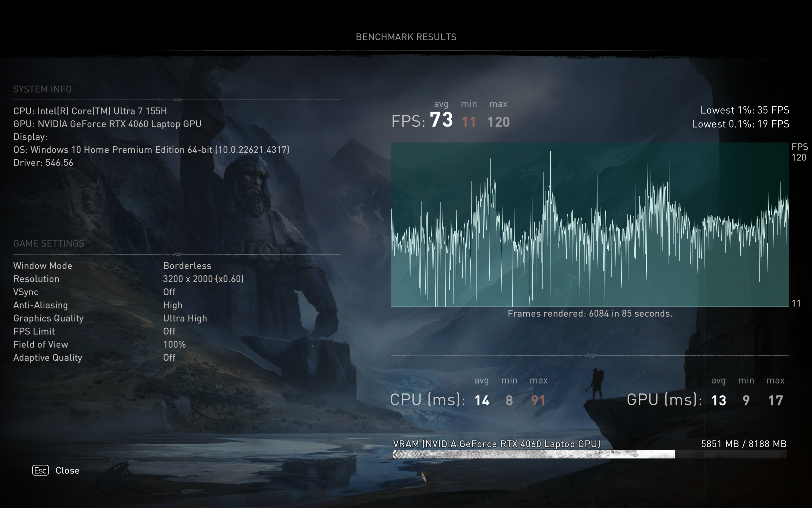Click the minimum FPS value 11 in the FPS summary
Screen dimensions: 812x508
(x=469, y=122)
